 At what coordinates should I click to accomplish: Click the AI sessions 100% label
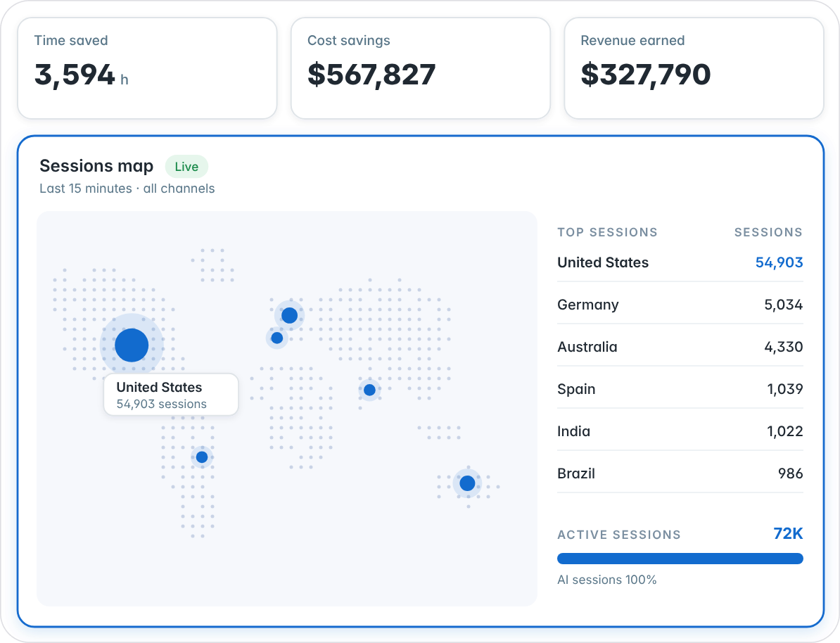click(x=606, y=580)
